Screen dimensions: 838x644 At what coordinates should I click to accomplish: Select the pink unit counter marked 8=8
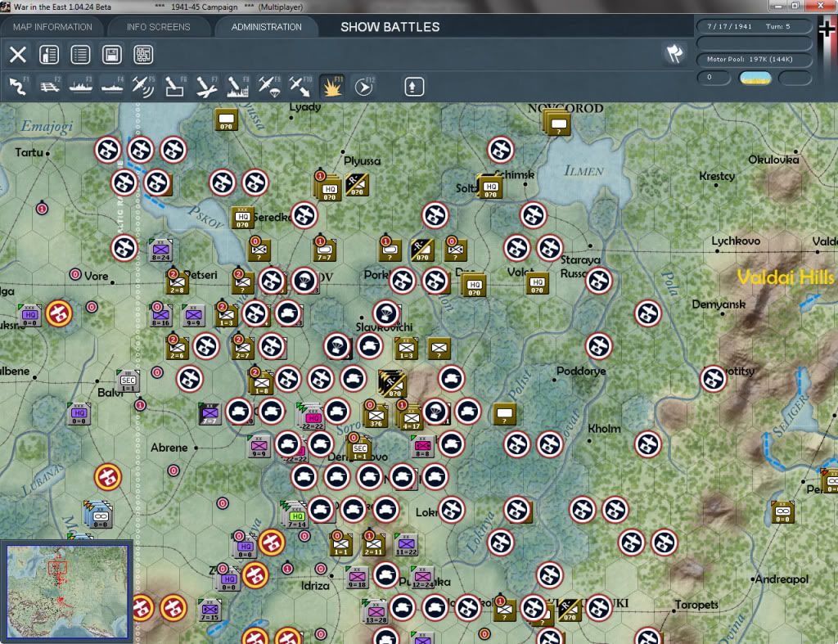click(423, 446)
